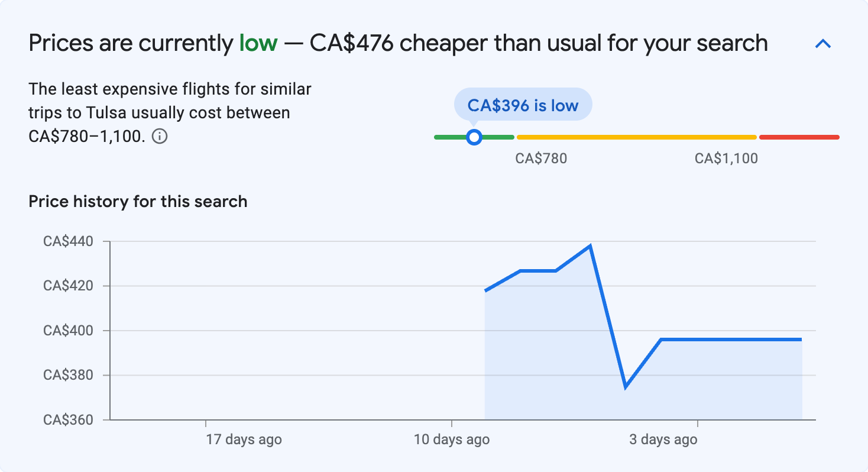Screen dimensions: 868x472
Task: Click the price indicator circle on slider
Action: pyautogui.click(x=474, y=137)
